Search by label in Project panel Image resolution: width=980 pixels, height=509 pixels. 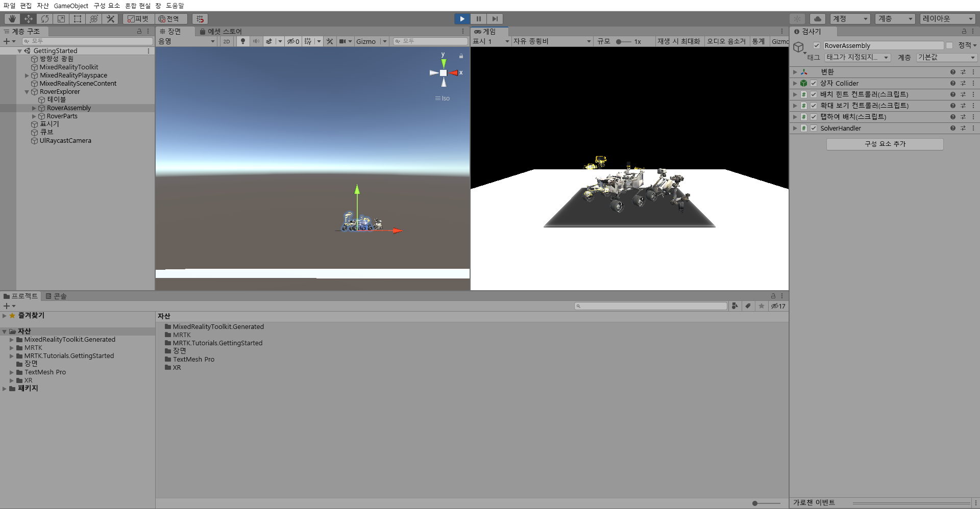(x=748, y=306)
